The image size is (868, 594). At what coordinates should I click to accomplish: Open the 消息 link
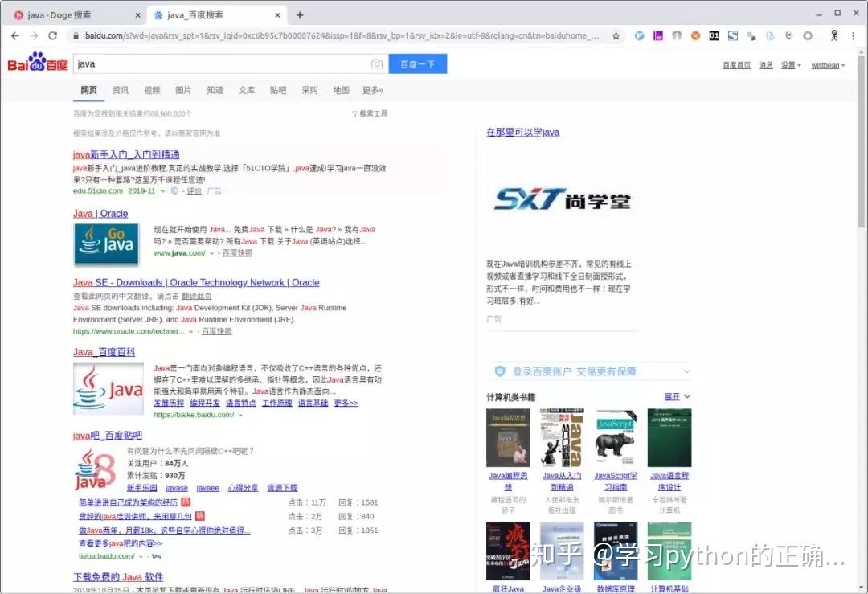766,65
